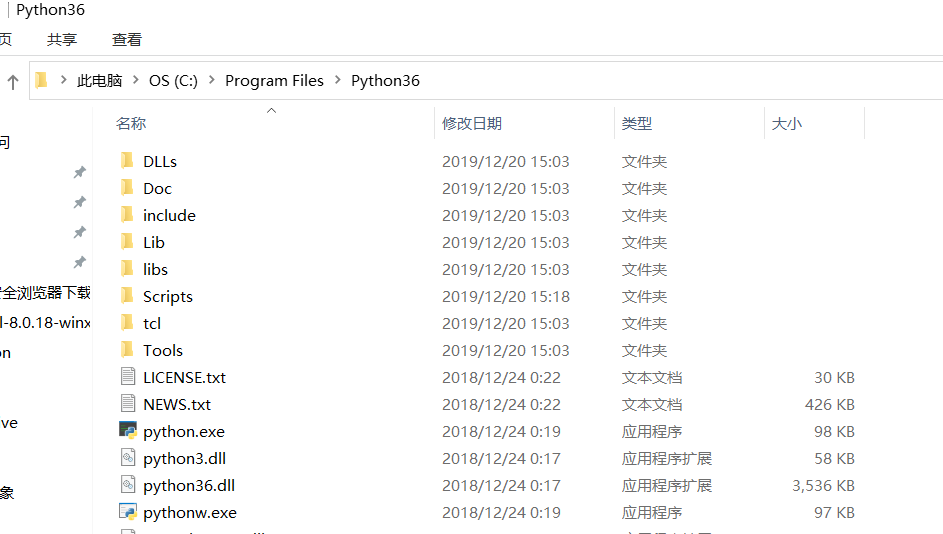
Task: Select python.exe file name
Action: (184, 432)
